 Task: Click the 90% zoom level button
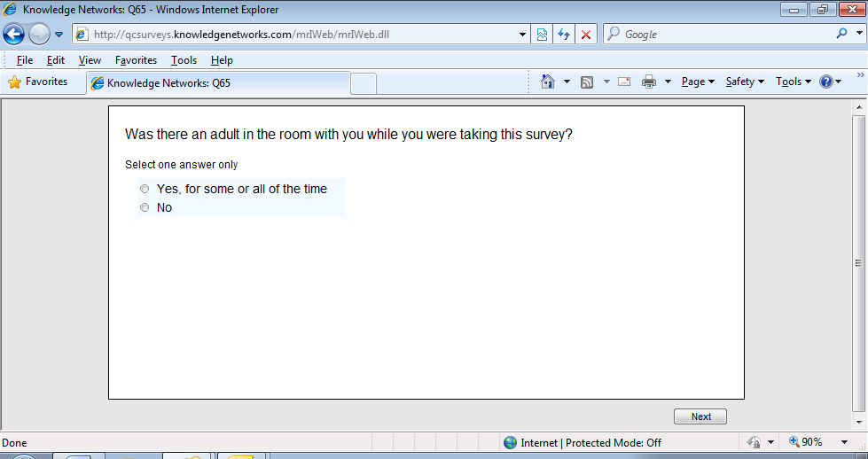(806, 442)
